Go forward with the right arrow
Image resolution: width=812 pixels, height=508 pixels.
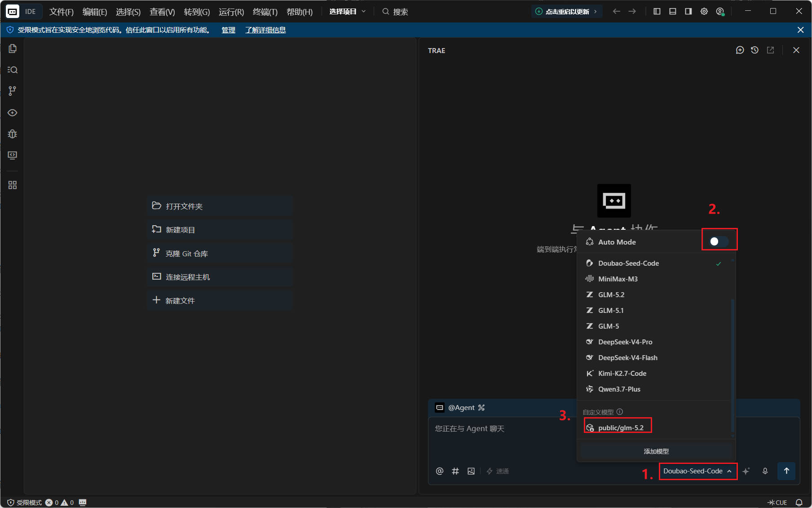tap(632, 12)
